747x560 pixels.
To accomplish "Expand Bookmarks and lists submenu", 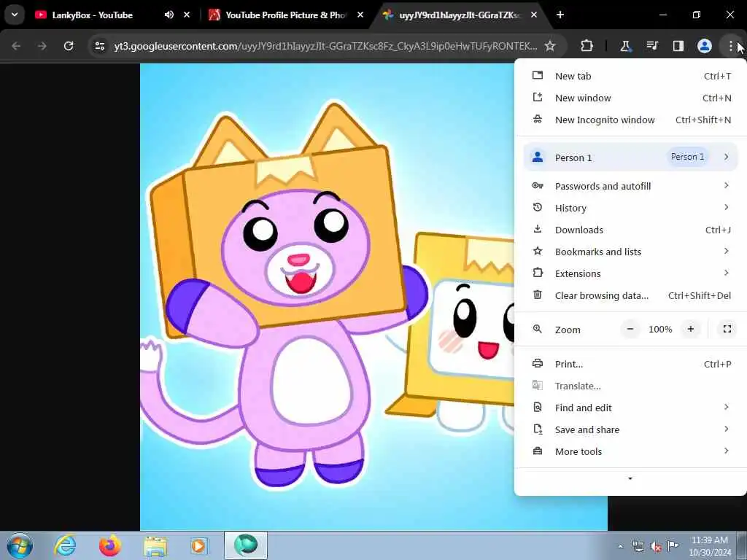I will click(631, 252).
